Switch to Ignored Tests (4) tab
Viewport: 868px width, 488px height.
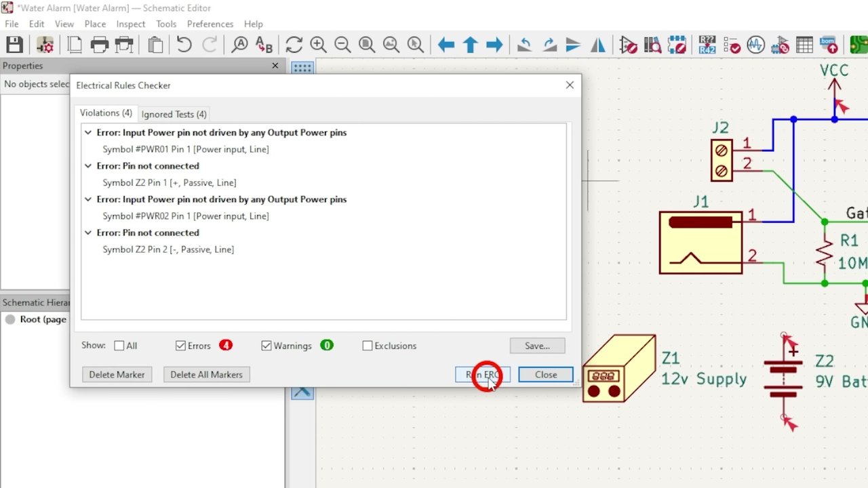(x=174, y=114)
